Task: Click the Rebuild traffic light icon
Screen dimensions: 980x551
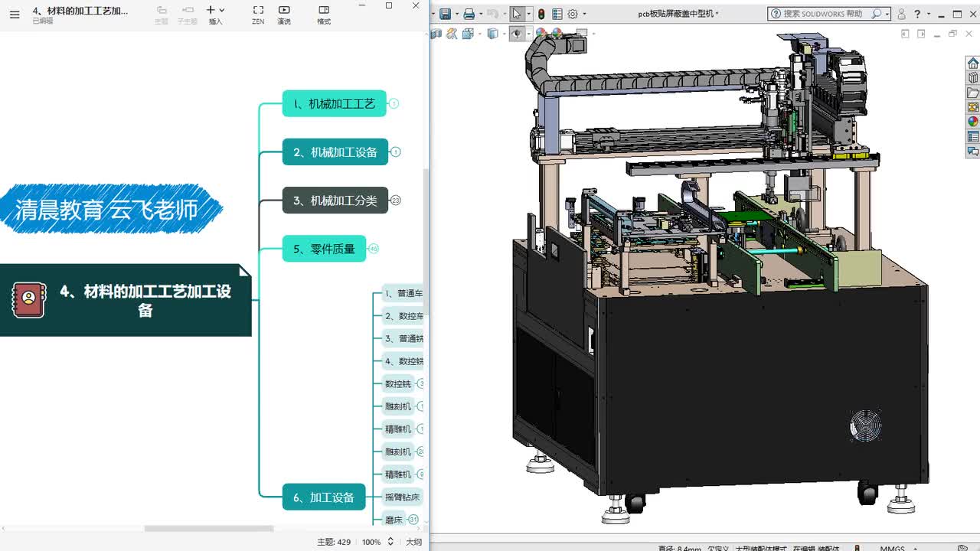Action: tap(541, 14)
